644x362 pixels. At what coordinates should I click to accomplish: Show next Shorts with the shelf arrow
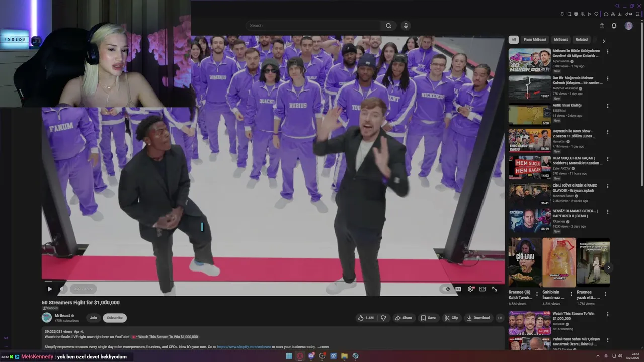coord(608,268)
